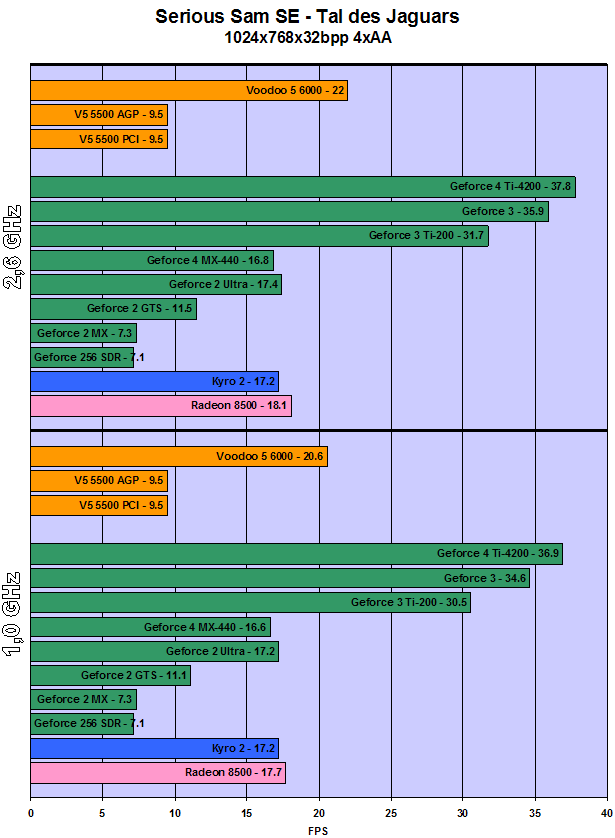Select the Geforce 3 - 34.6 bar
Viewport: 615px width, 838px height.
click(280, 578)
